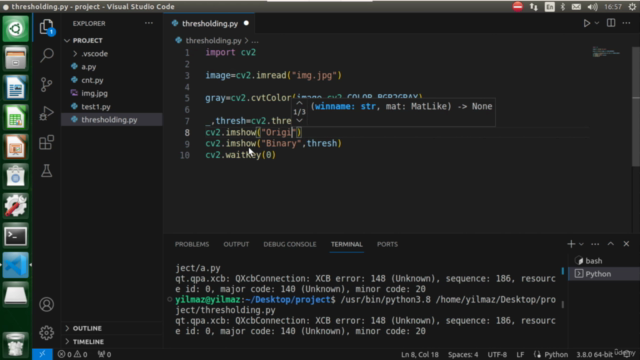Click thresholding.py in the breadcrumb
The width and height of the screenshot is (640, 360).
(213, 41)
